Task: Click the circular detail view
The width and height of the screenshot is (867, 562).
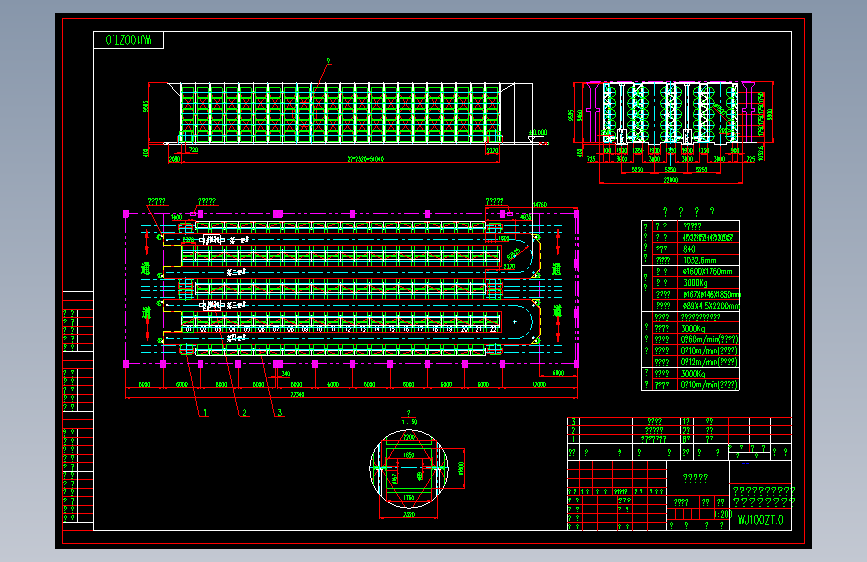Action: coord(409,469)
